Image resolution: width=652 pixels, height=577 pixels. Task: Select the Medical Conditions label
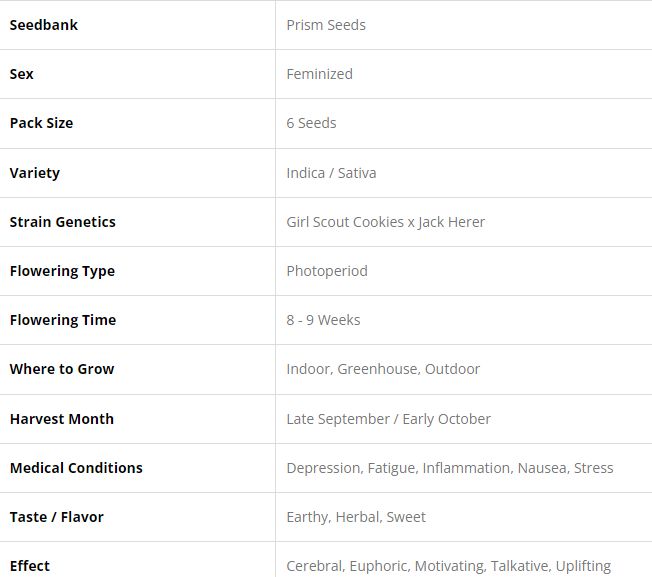(76, 468)
